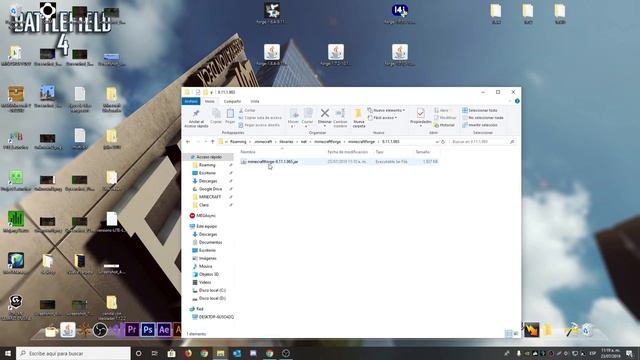The image size is (640, 360).
Task: Click the Anclar al Acceso rápido pin icon
Action: [196, 113]
